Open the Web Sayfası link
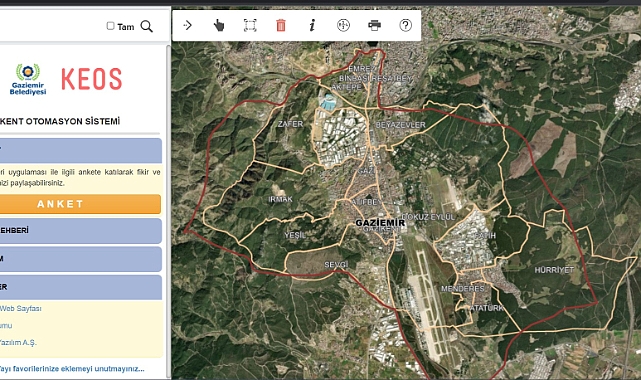 pos(20,308)
